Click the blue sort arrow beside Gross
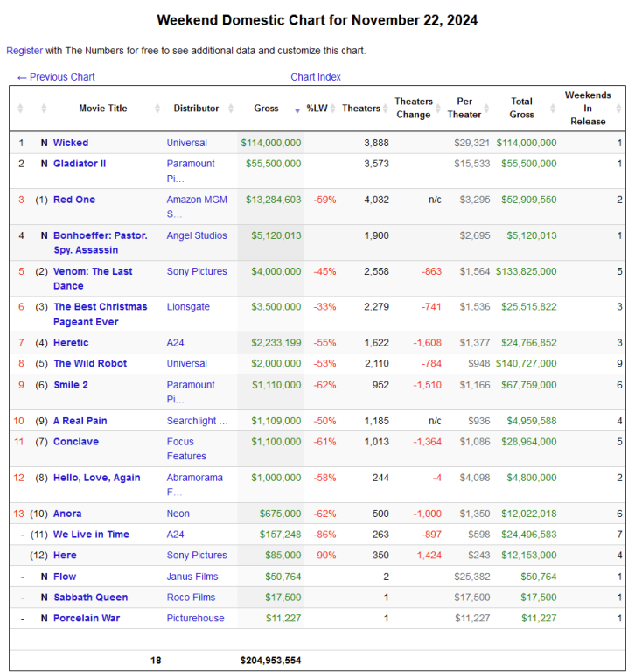Screen dimensions: 635x672 pyautogui.click(x=297, y=109)
